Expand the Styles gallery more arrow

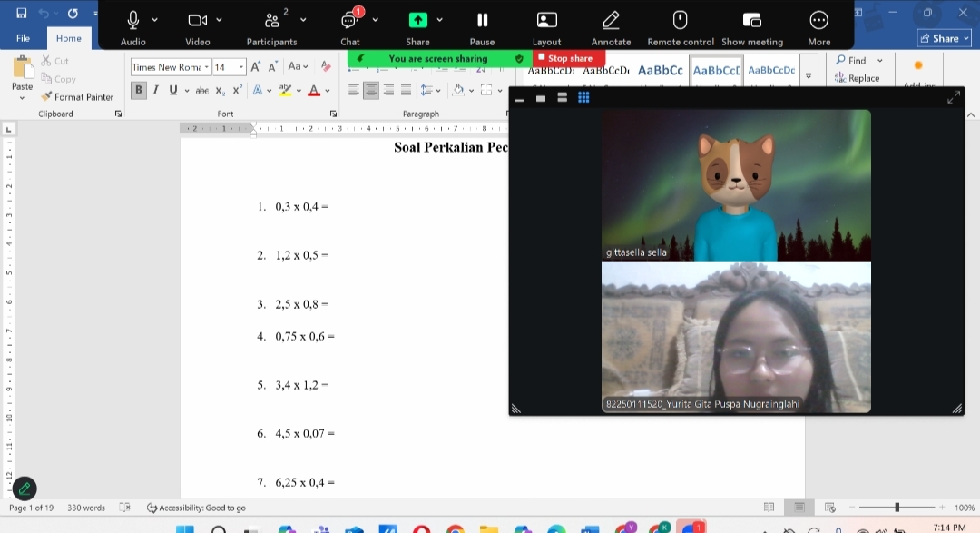808,76
